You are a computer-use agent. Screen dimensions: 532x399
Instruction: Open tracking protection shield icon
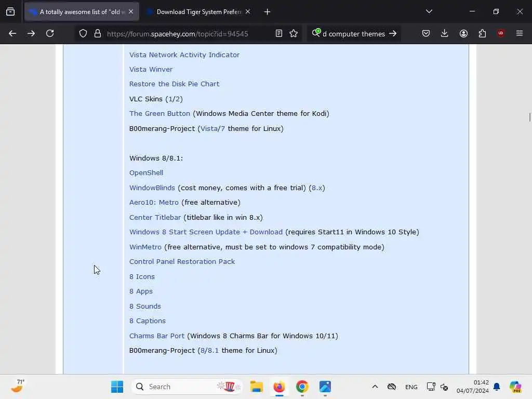pyautogui.click(x=83, y=34)
